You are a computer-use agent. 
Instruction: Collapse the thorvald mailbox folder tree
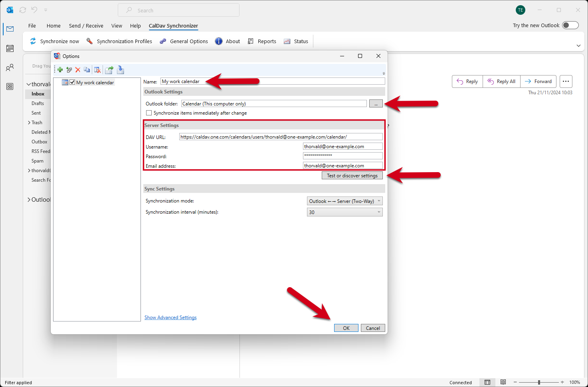tap(28, 84)
